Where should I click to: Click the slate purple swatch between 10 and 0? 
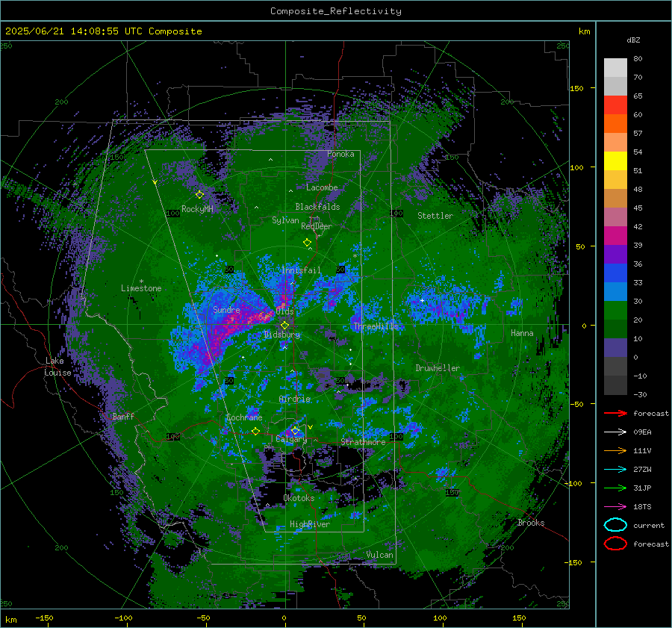(x=615, y=348)
